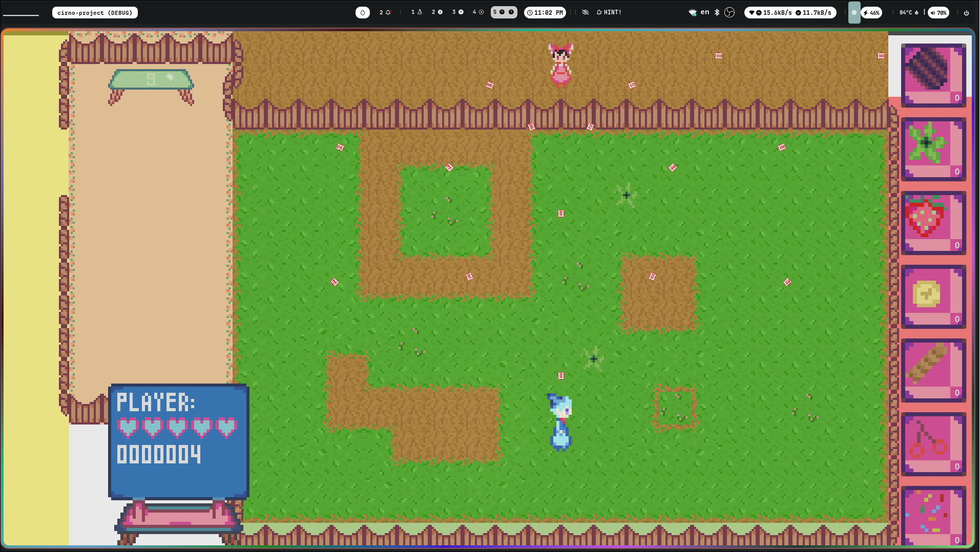Toggle the crossed-out eye icon in top bar
This screenshot has height=552, width=980.
tap(585, 12)
